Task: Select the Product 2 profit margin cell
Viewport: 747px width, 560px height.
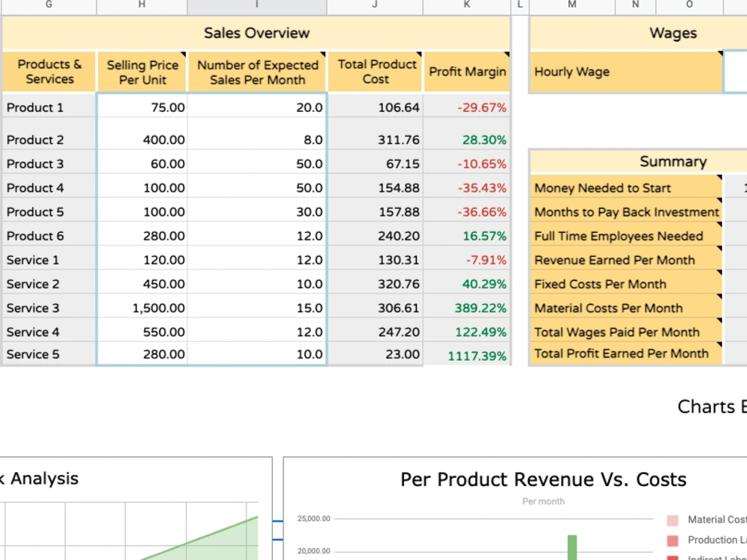Action: coord(466,135)
